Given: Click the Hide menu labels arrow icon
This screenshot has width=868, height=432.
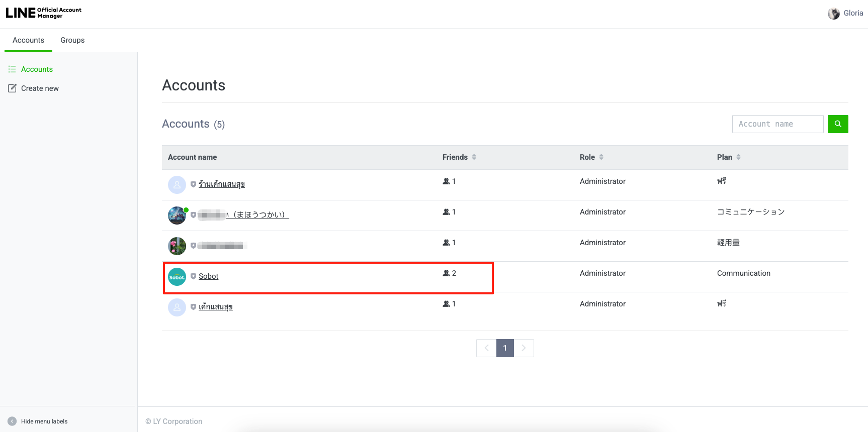Looking at the screenshot, I should point(12,421).
